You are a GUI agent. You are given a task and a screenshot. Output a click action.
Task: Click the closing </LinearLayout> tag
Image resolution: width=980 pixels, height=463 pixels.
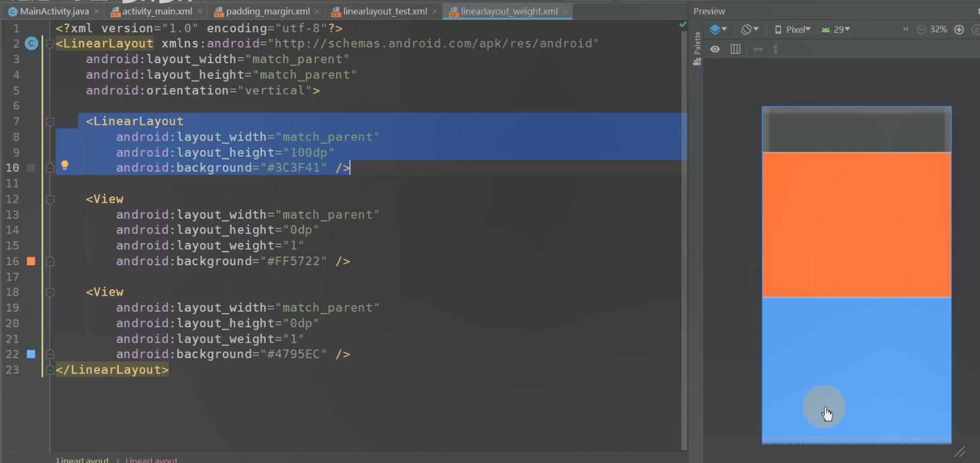pyautogui.click(x=112, y=369)
